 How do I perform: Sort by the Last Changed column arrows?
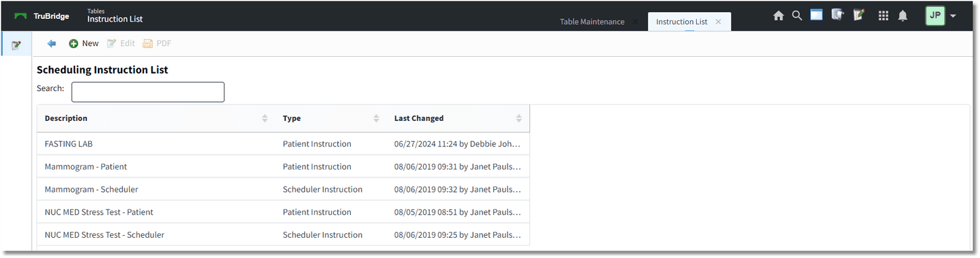click(519, 118)
